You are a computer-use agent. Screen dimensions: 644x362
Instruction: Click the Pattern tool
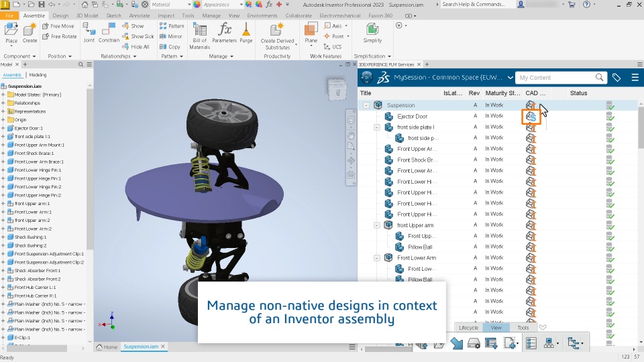[x=172, y=26]
